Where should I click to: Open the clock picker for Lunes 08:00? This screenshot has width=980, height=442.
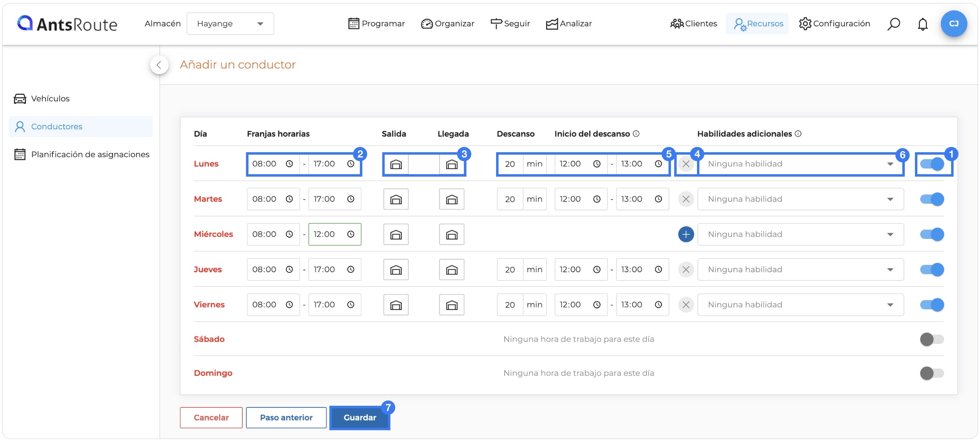[x=289, y=164]
